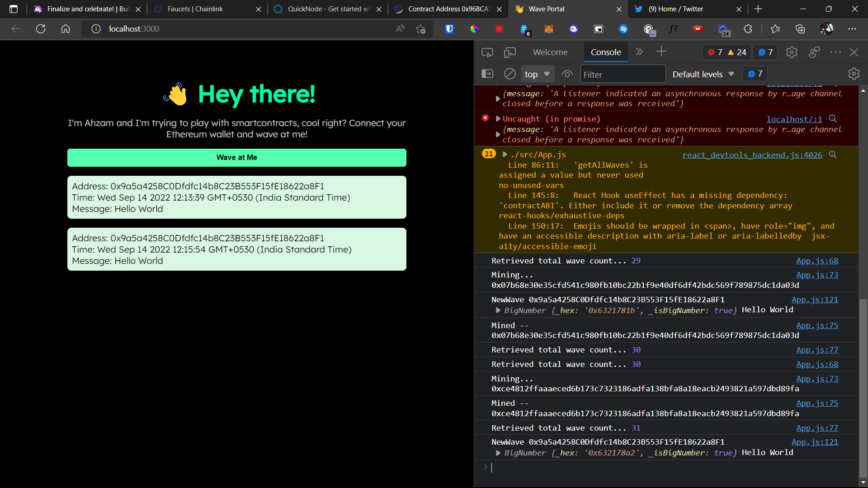The width and height of the screenshot is (868, 488).
Task: Open the Phantom wallet extension
Action: (x=573, y=29)
